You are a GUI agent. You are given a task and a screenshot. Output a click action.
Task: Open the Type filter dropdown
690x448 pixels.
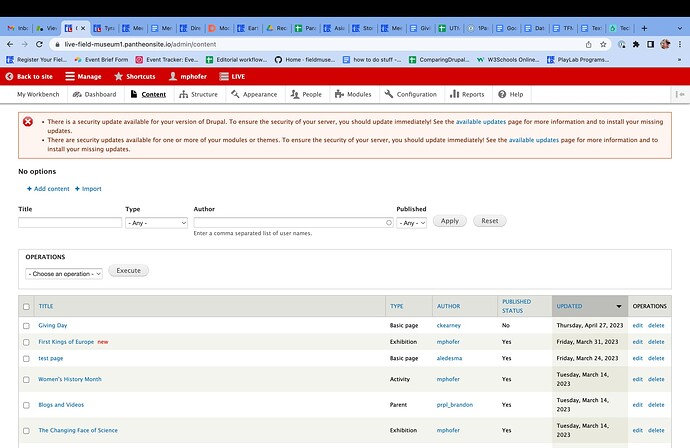pyautogui.click(x=156, y=223)
